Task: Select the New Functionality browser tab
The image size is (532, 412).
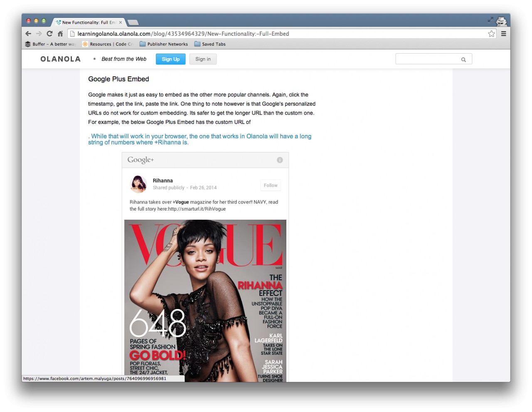Action: tap(89, 22)
